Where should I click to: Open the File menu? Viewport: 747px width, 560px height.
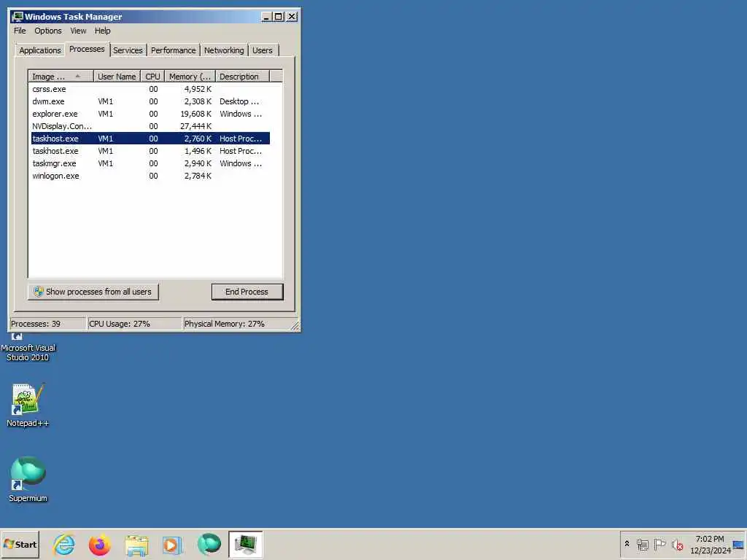point(20,31)
